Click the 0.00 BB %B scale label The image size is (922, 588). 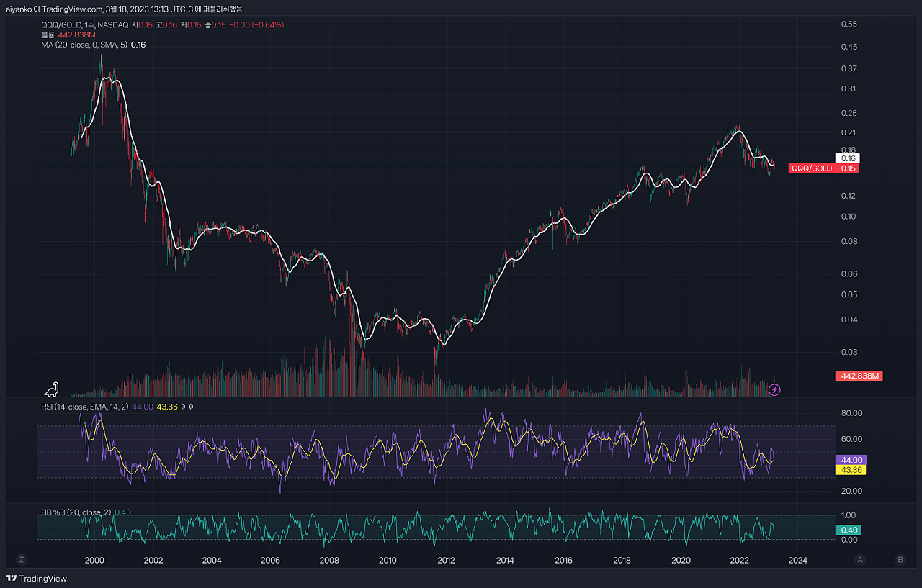pyautogui.click(x=849, y=540)
